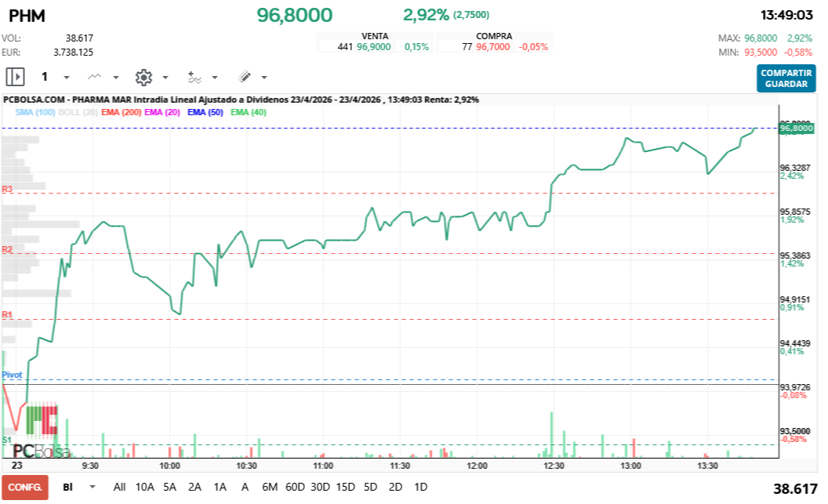The width and height of the screenshot is (828, 504).
Task: Open the drawing tools pencil icon
Action: click(243, 76)
